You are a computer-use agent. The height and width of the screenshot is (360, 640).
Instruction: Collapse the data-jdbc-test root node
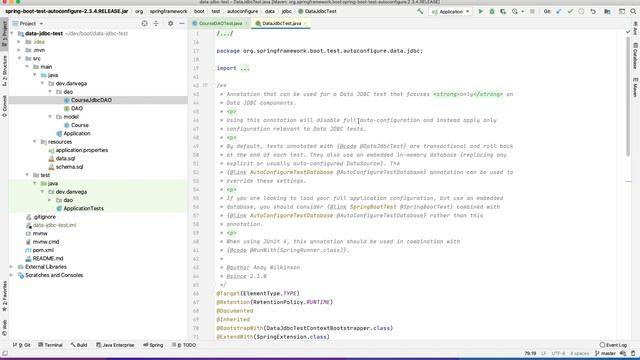click(x=12, y=33)
